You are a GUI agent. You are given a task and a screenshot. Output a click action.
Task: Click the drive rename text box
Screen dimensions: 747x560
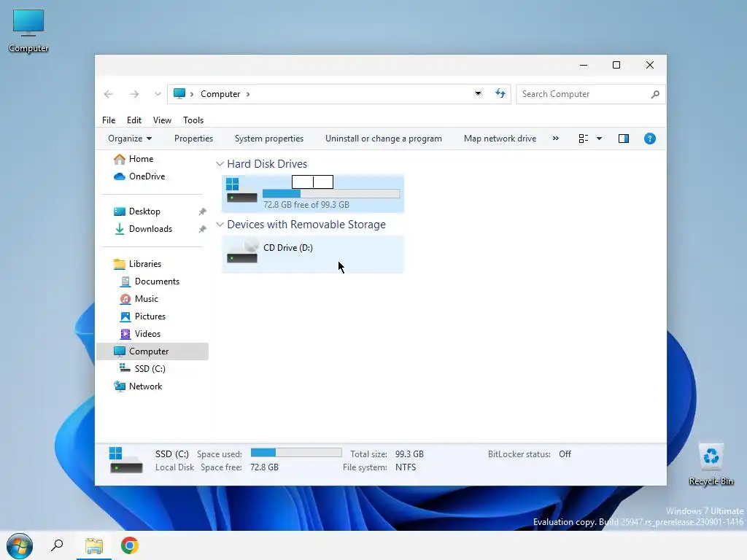(x=312, y=182)
